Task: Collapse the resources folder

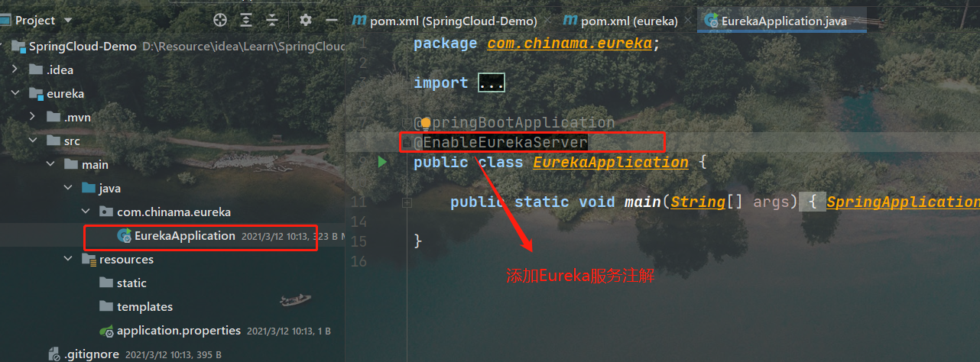Action: [x=69, y=259]
